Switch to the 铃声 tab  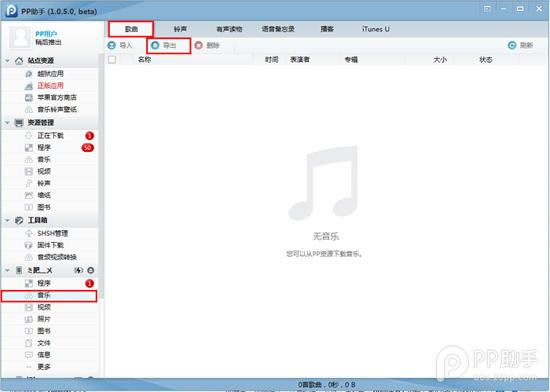(180, 29)
